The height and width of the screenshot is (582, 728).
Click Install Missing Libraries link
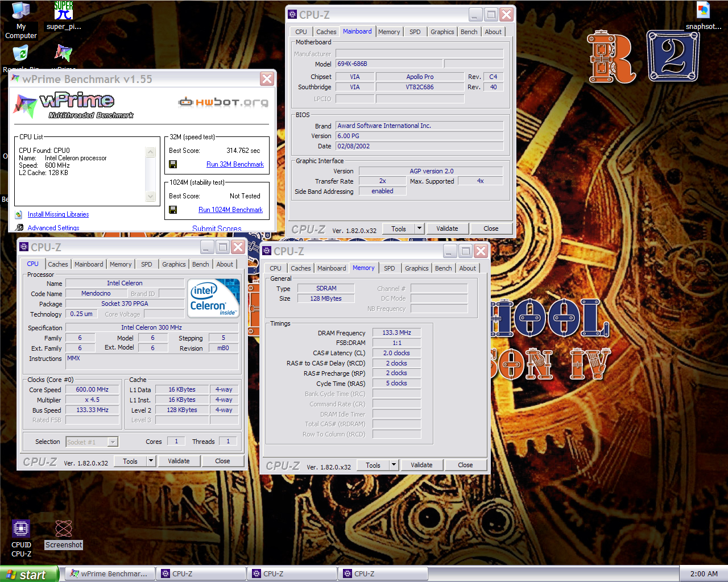tap(58, 214)
